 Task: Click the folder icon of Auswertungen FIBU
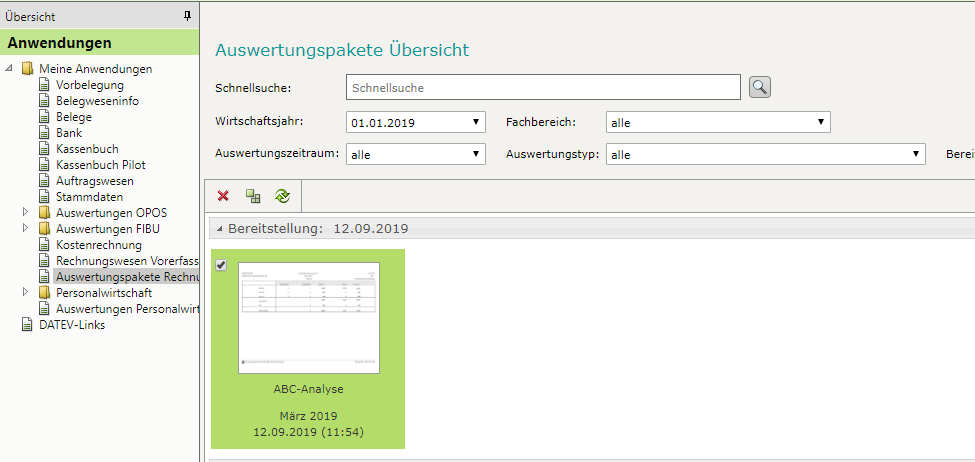[44, 229]
